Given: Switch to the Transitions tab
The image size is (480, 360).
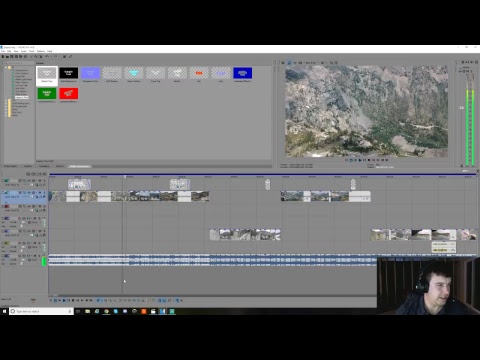Looking at the screenshot, I should [x=44, y=166].
